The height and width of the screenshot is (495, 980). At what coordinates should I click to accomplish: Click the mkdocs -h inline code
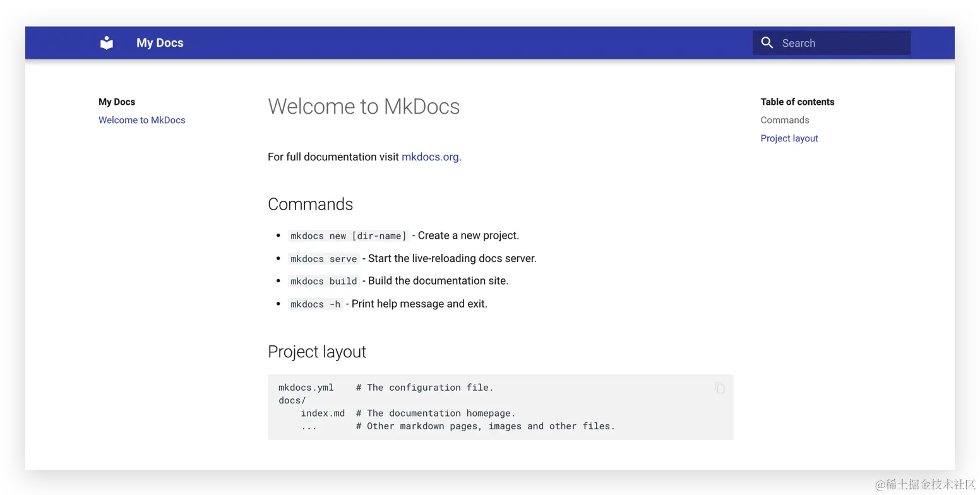point(315,304)
